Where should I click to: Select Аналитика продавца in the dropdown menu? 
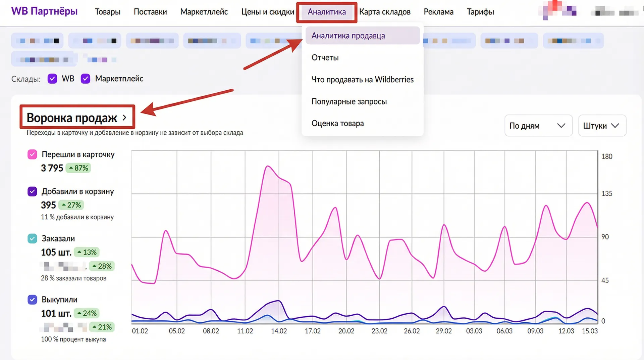click(x=348, y=35)
